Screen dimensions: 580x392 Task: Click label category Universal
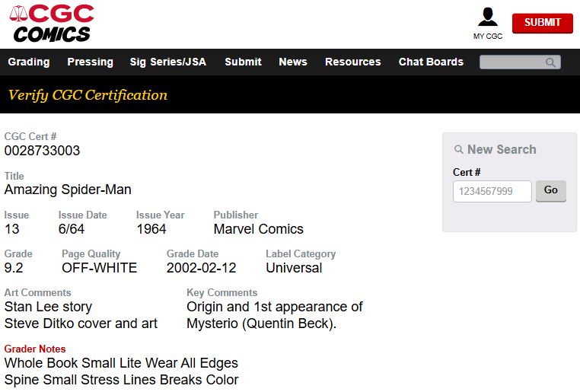point(294,268)
